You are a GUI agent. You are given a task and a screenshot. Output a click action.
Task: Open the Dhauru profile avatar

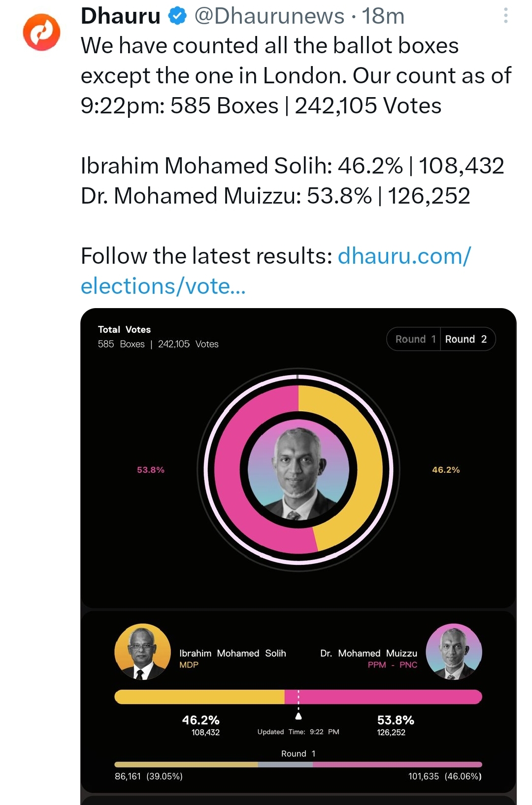(41, 32)
